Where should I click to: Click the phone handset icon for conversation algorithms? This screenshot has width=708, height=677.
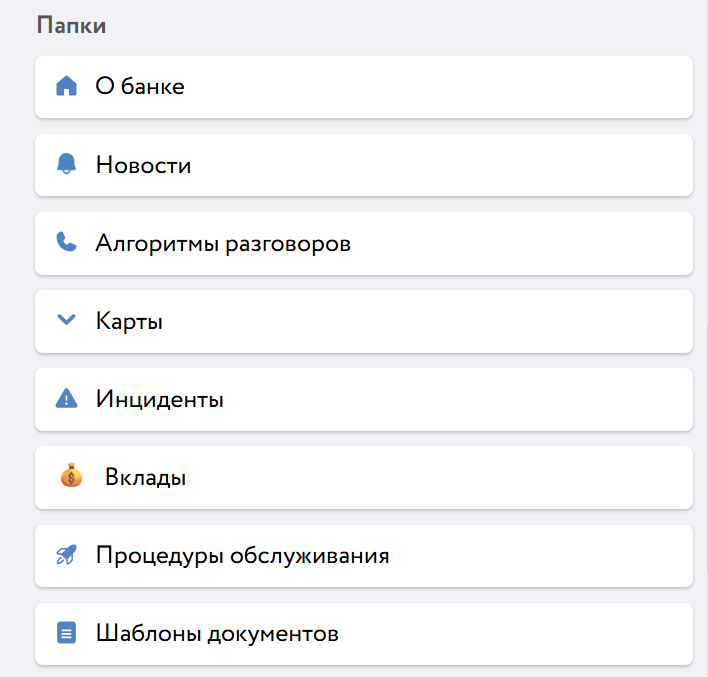(x=67, y=243)
